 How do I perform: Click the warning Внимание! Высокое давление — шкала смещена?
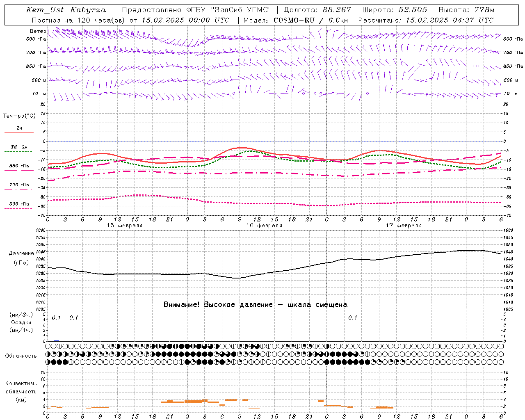click(x=256, y=304)
